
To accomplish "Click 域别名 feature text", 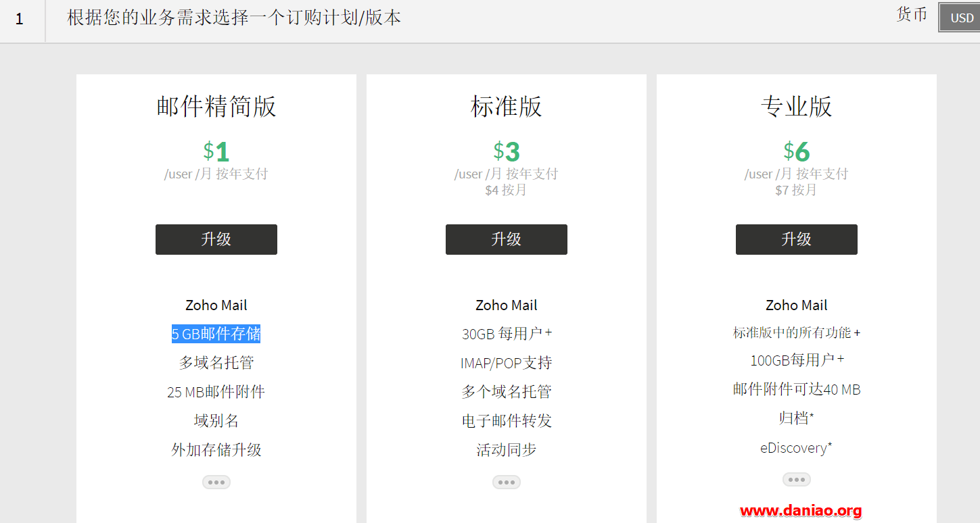I will tap(216, 421).
